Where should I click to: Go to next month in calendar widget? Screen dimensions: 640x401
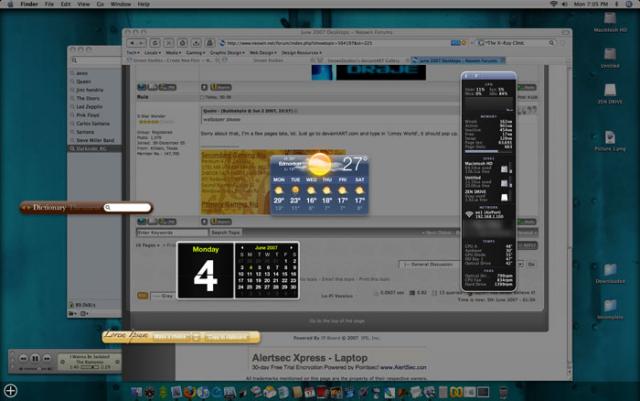(291, 248)
